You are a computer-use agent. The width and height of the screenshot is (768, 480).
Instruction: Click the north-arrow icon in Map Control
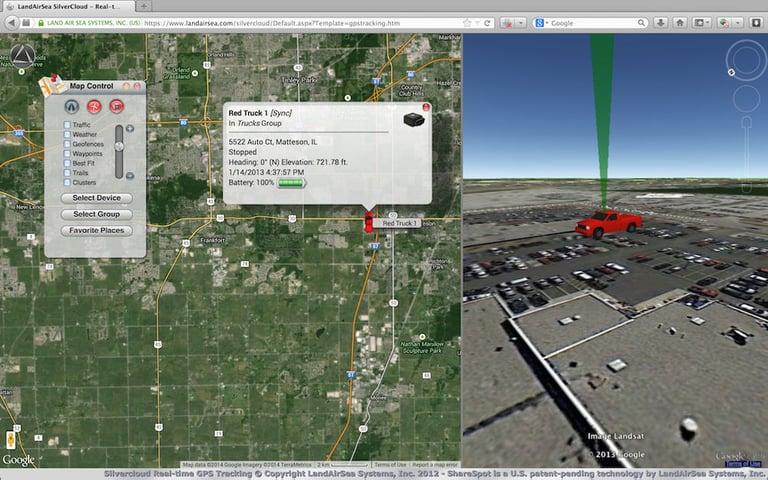click(72, 106)
